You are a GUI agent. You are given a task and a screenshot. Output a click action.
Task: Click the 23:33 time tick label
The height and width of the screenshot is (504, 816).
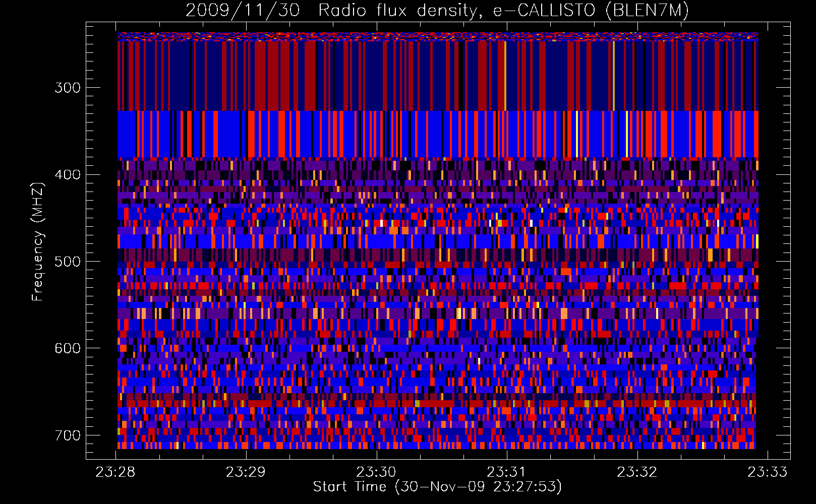(x=767, y=472)
